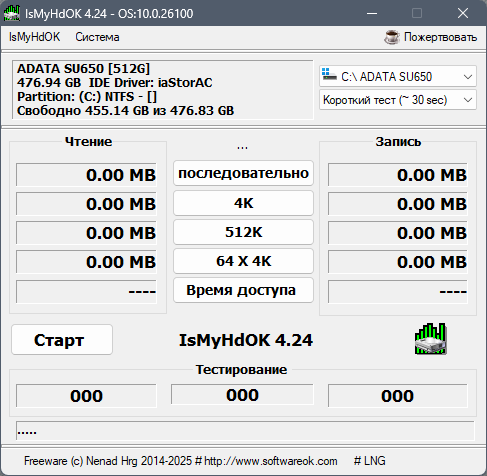Screen dimensions: 487x476
Task: Minimize the IsMyHdOK window
Action: point(372,13)
